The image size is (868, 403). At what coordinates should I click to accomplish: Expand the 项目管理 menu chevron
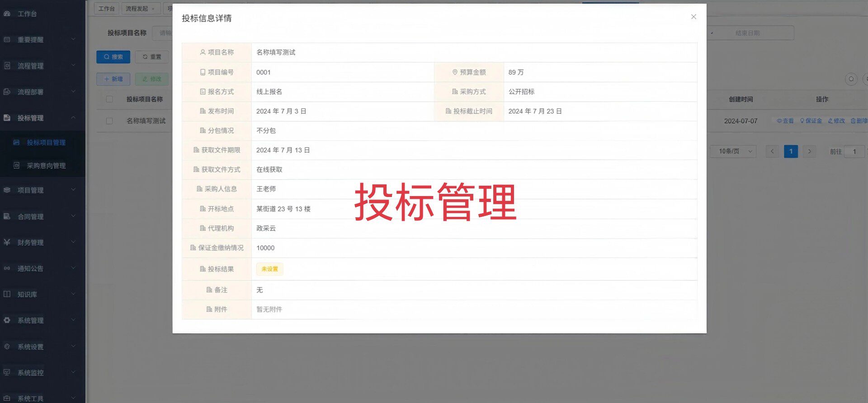73,190
